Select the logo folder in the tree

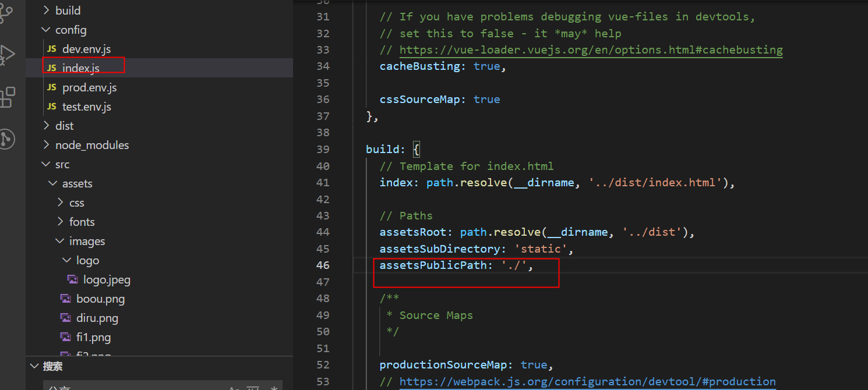coord(88,260)
